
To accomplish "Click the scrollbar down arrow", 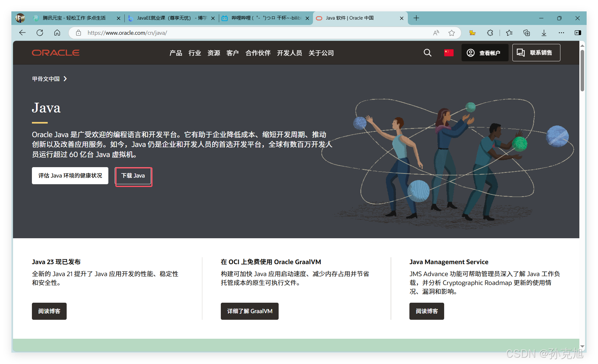I will coord(582,347).
